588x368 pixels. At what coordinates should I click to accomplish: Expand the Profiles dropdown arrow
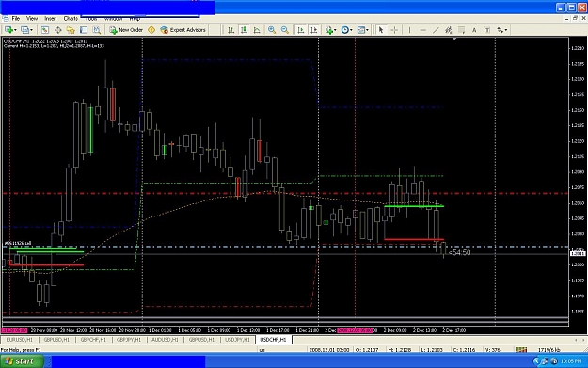31,30
